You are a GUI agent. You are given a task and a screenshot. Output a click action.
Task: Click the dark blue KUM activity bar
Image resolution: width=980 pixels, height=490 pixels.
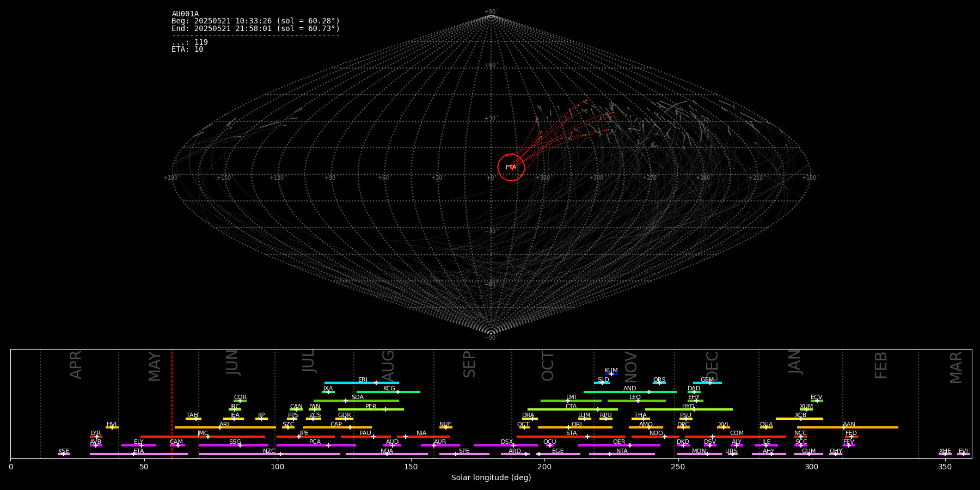click(x=611, y=374)
